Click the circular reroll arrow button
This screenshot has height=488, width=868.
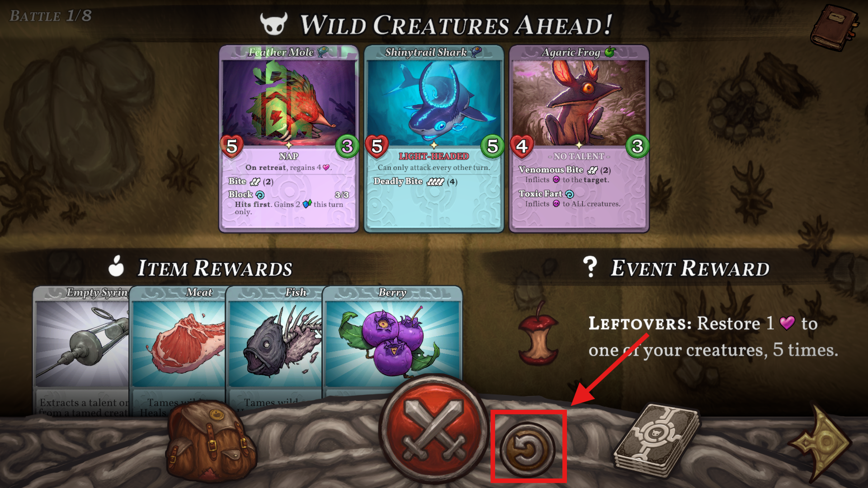point(528,449)
